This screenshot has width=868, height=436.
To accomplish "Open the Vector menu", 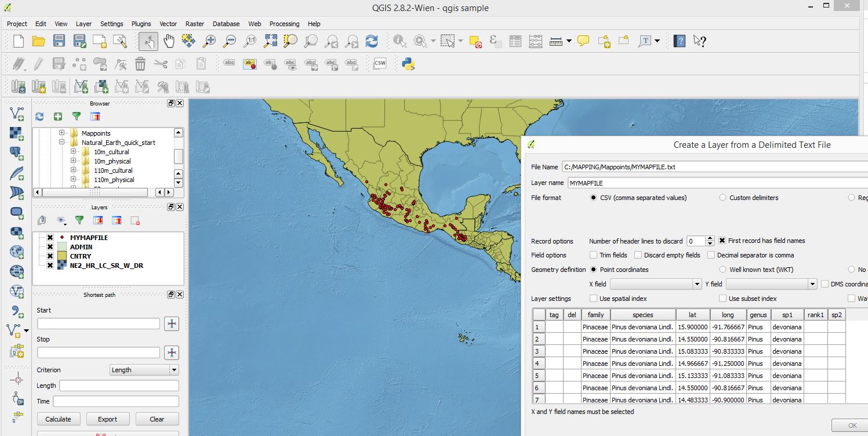I will click(x=168, y=24).
